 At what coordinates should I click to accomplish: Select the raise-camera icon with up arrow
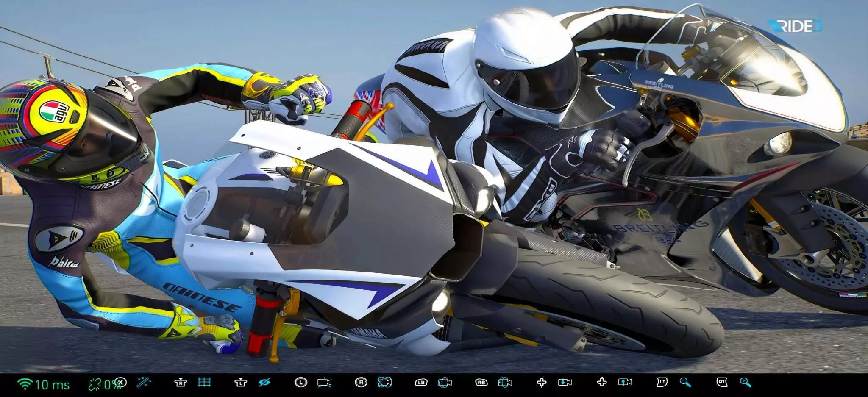point(625,382)
